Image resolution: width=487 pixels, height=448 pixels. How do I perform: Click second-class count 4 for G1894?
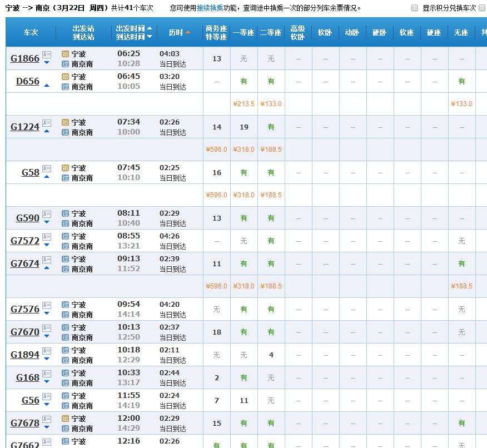tap(271, 355)
